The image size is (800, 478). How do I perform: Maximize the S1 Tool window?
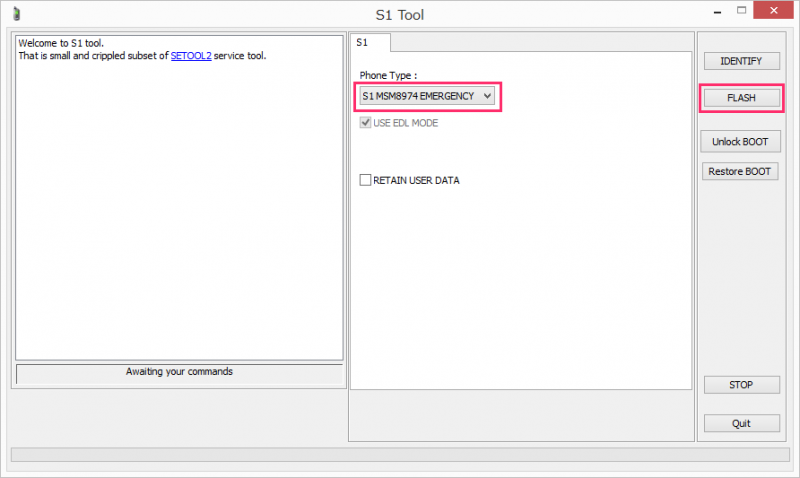(x=741, y=11)
